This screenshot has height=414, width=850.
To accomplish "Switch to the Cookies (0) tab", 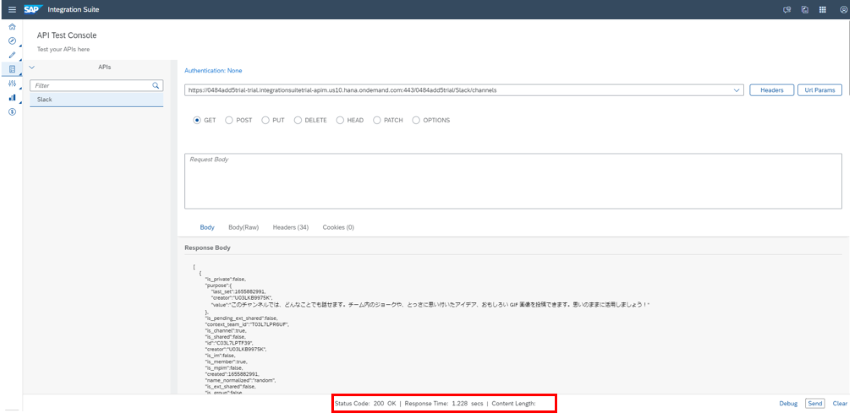I will click(338, 228).
